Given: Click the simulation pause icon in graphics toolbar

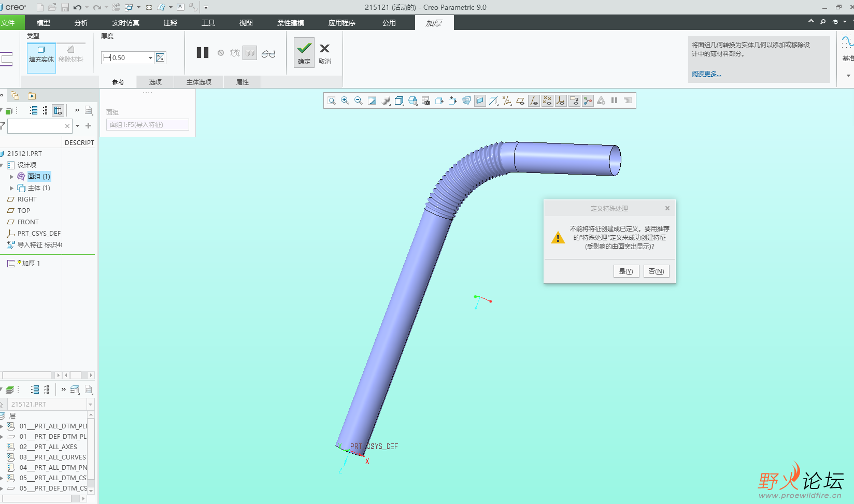Looking at the screenshot, I should click(615, 100).
